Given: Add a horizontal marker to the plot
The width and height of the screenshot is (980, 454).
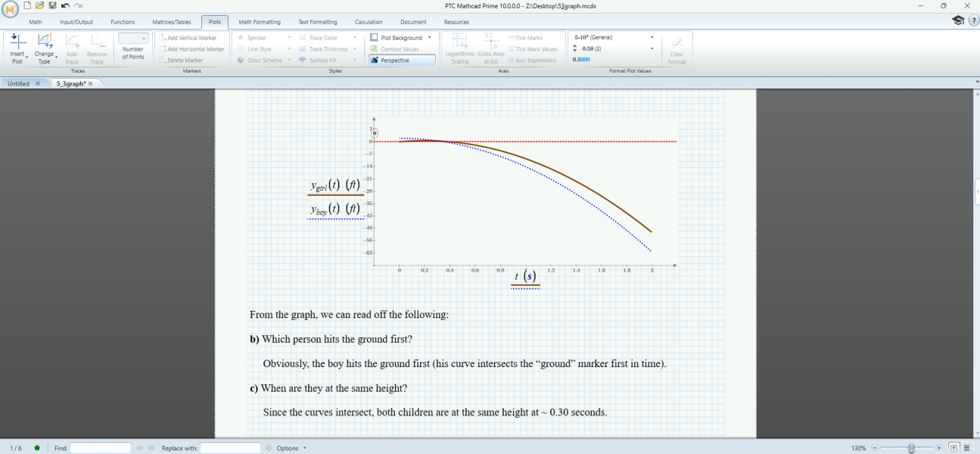Looking at the screenshot, I should click(191, 49).
